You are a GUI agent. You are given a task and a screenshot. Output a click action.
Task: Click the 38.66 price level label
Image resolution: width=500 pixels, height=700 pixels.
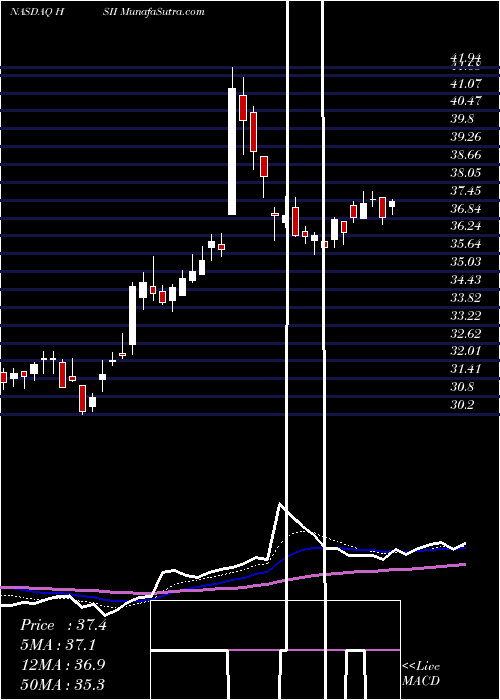(466, 155)
